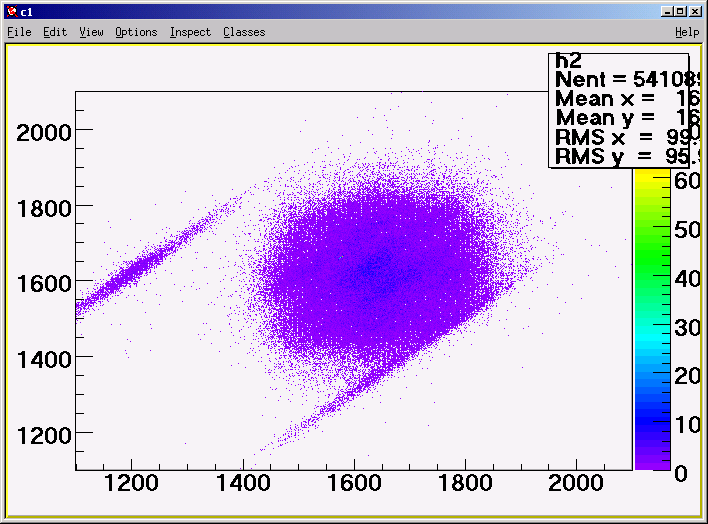Maximize the c1 canvas window
Image resolution: width=708 pixels, height=524 pixels.
click(681, 12)
